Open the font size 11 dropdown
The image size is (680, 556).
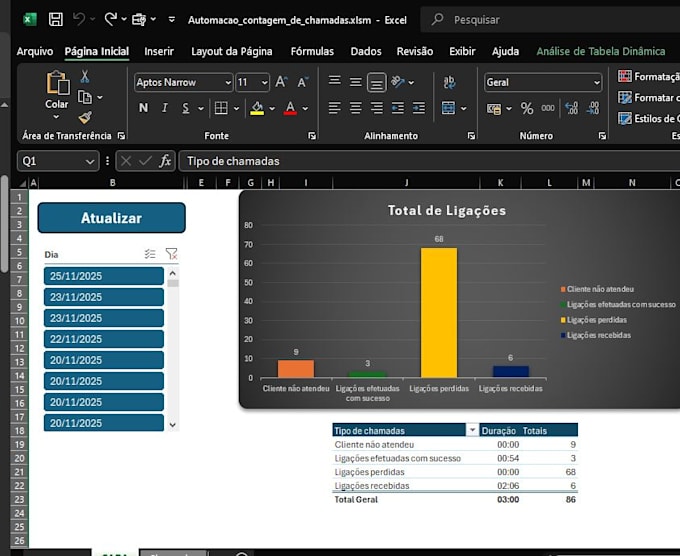[x=264, y=82]
